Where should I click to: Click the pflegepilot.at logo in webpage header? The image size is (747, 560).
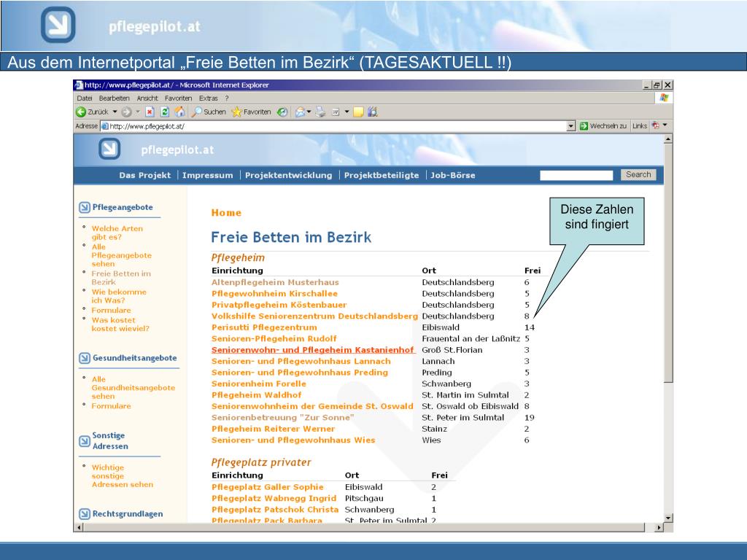point(109,149)
